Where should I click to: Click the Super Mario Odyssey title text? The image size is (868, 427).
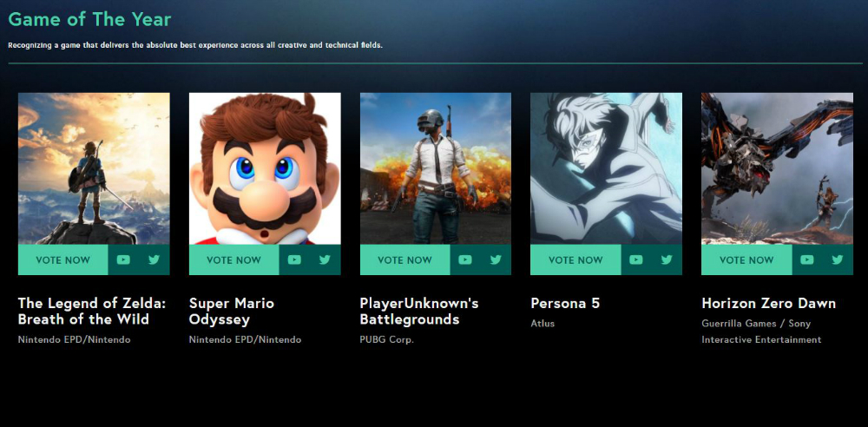click(232, 312)
